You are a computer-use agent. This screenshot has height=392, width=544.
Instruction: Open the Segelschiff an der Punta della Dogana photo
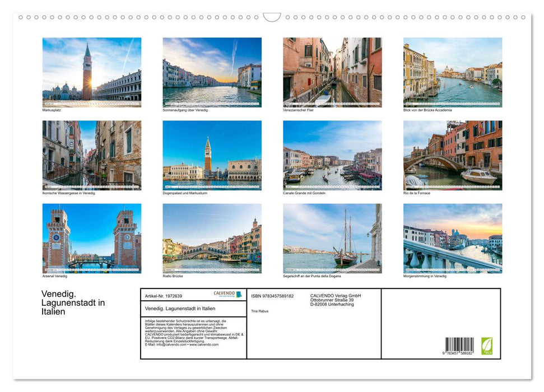(332, 239)
